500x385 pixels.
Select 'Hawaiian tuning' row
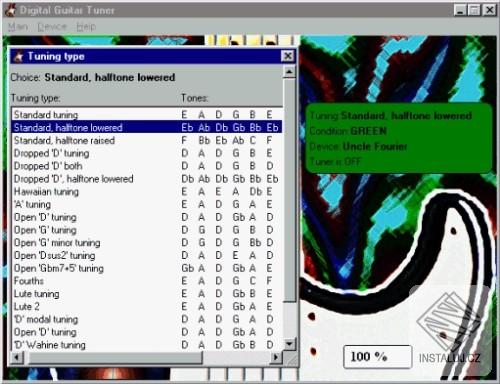pos(147,191)
